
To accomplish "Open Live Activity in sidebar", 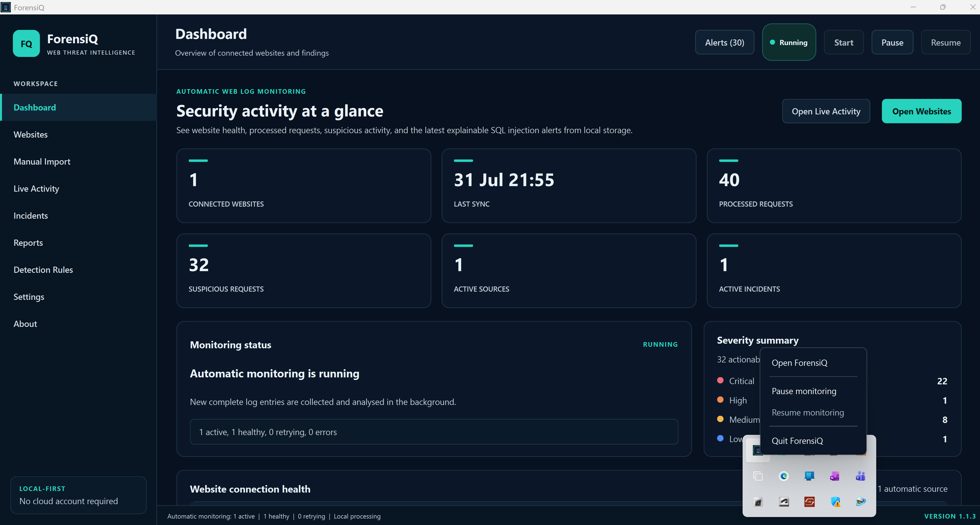I will pos(78,189).
